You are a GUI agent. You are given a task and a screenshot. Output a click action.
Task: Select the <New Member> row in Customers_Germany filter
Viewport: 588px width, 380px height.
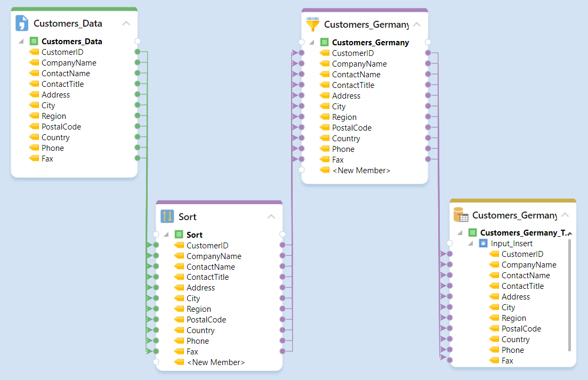click(361, 171)
